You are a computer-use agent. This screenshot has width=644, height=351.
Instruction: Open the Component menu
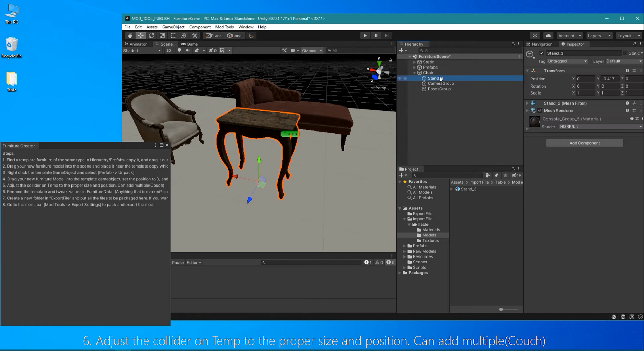(x=200, y=27)
